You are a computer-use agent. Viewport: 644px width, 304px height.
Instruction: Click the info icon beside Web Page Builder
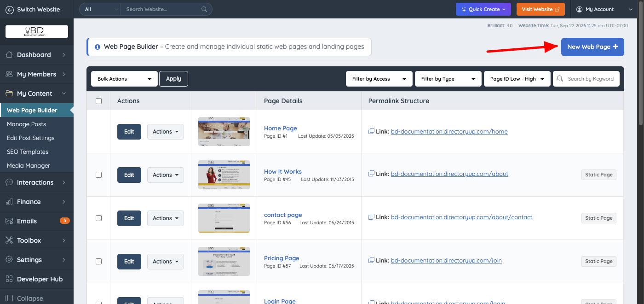[98, 47]
